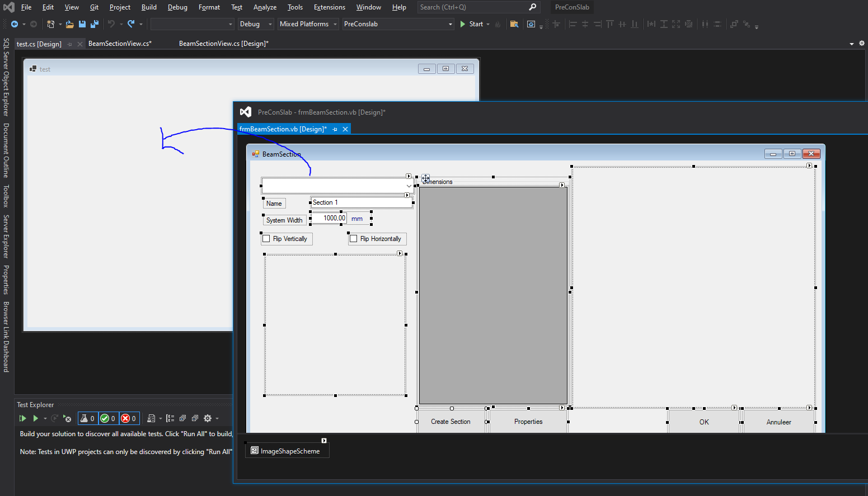Viewport: 868px width, 496px height.
Task: Check the Flip Vertically checkbox
Action: click(266, 239)
